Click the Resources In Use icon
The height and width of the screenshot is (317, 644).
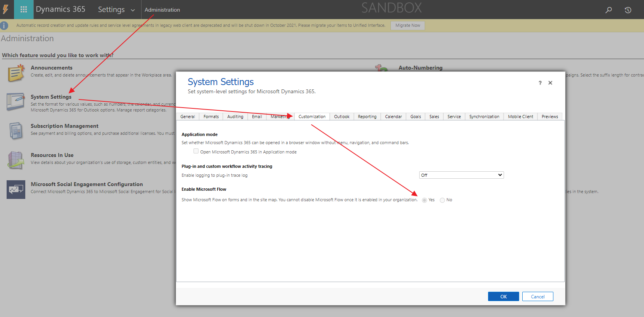point(16,160)
